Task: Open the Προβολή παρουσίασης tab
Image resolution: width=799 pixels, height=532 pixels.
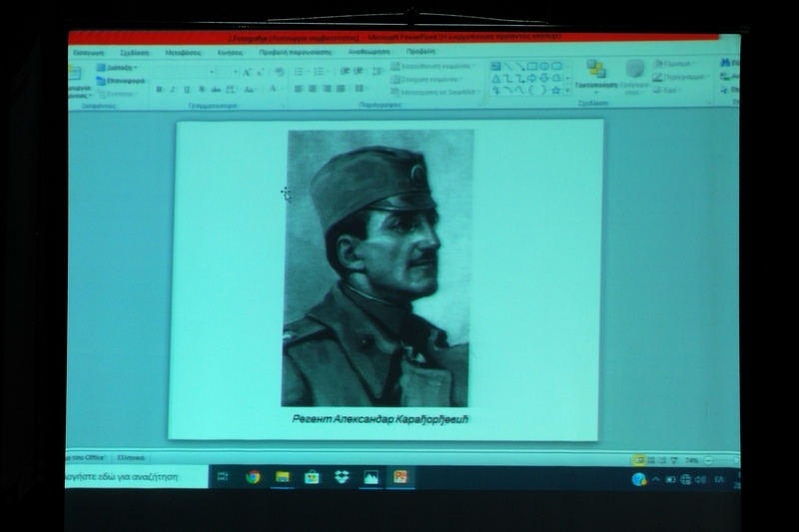Action: (296, 52)
